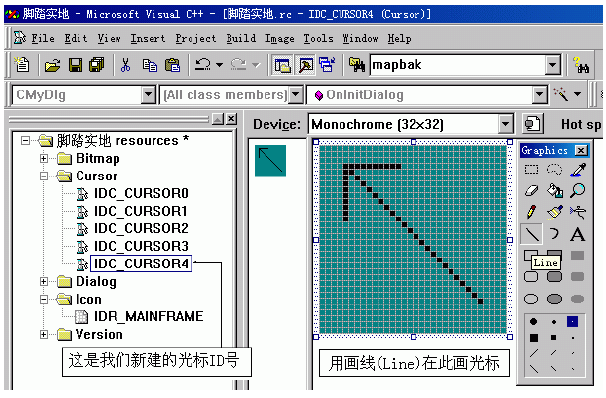This screenshot has width=606, height=398.
Task: Select the Airbrush tool
Action: click(578, 212)
